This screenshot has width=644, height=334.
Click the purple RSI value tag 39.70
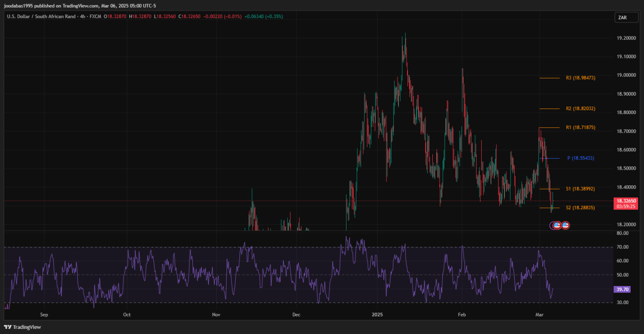point(623,289)
